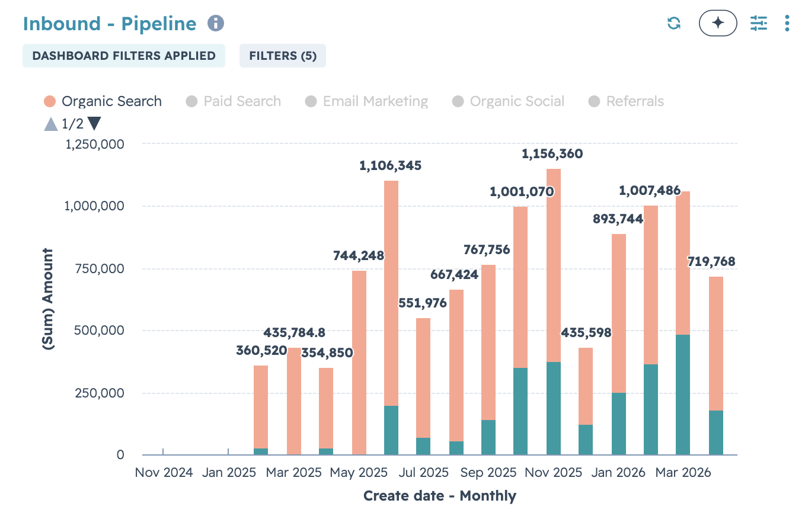Screen dimensions: 805x532
Task: Open the AI sparkle assistant button
Action: tap(718, 23)
